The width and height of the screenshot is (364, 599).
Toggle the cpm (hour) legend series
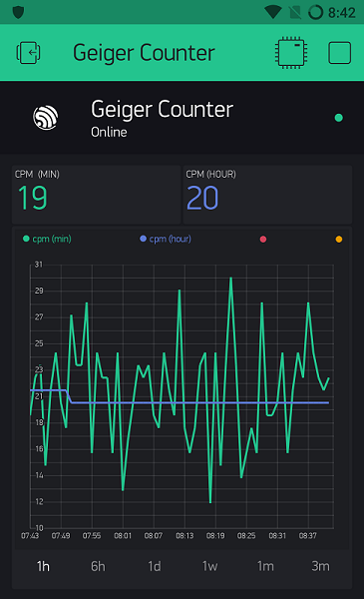click(166, 239)
